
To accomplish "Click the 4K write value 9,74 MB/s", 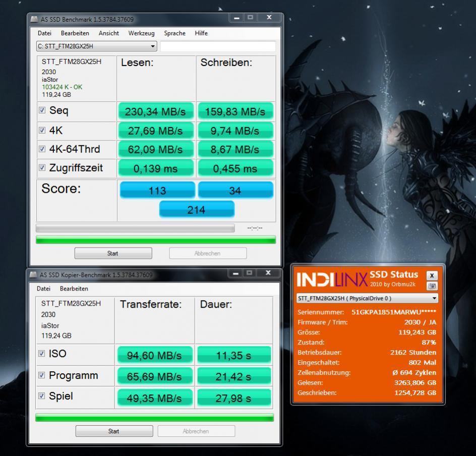I will point(235,131).
